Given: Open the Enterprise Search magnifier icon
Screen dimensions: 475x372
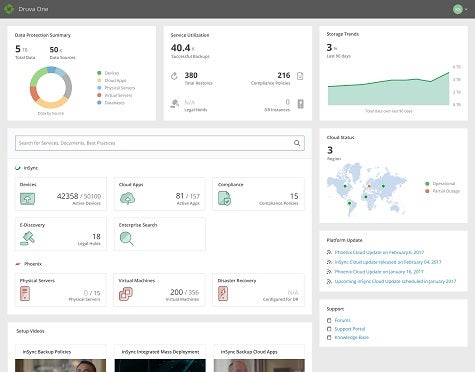Looking at the screenshot, I should pos(127,239).
